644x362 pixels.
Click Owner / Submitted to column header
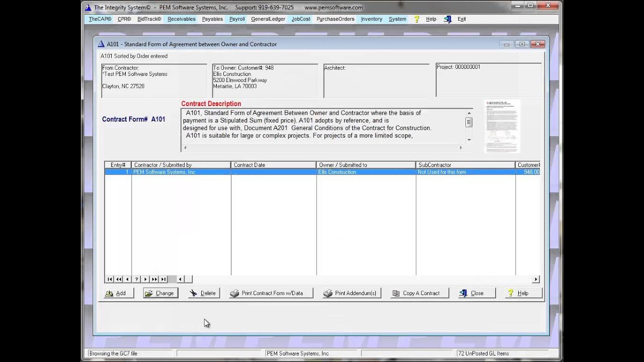click(x=366, y=165)
